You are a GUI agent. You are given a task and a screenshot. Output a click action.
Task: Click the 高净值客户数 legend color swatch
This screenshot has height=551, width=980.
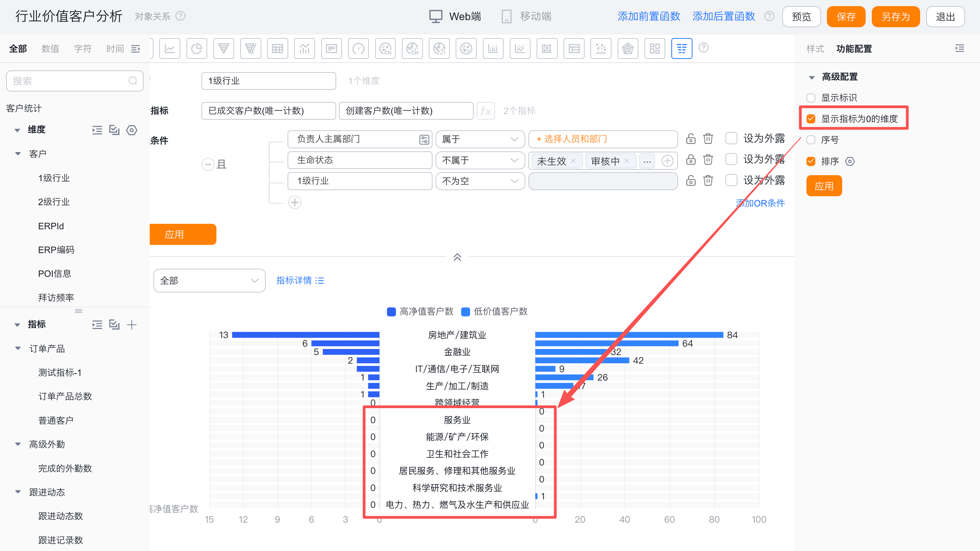click(391, 312)
